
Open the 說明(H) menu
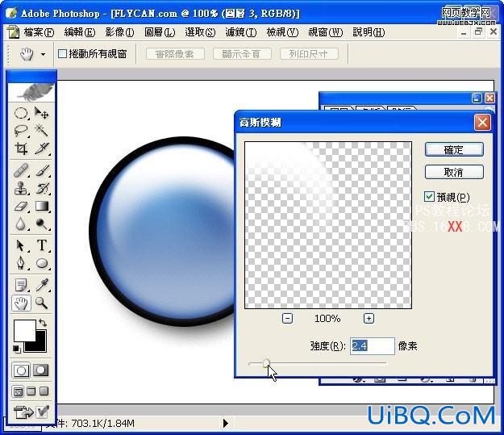pos(369,32)
